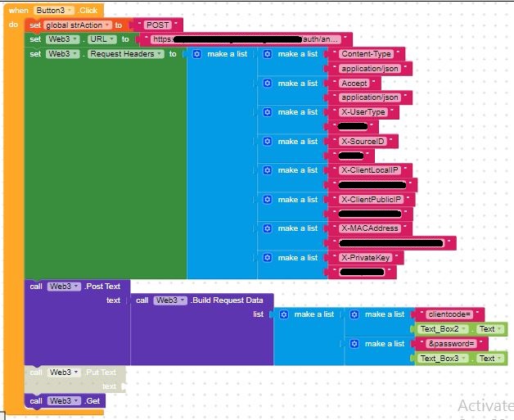Image resolution: width=514 pixels, height=420 pixels.
Task: Open the URL property dropdown
Action: [x=102, y=39]
